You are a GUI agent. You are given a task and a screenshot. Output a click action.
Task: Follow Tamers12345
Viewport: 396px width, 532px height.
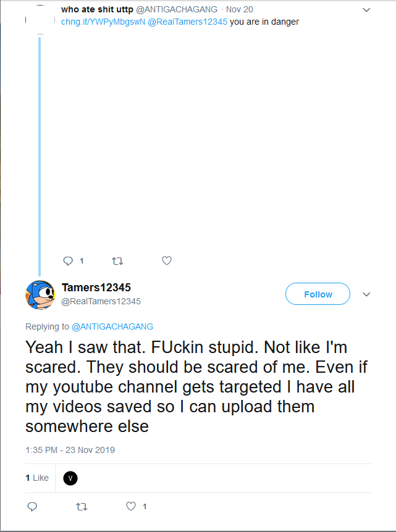coord(318,294)
